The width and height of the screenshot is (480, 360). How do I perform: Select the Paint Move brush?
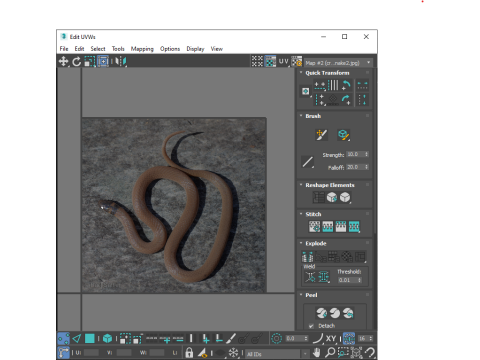coord(321,135)
